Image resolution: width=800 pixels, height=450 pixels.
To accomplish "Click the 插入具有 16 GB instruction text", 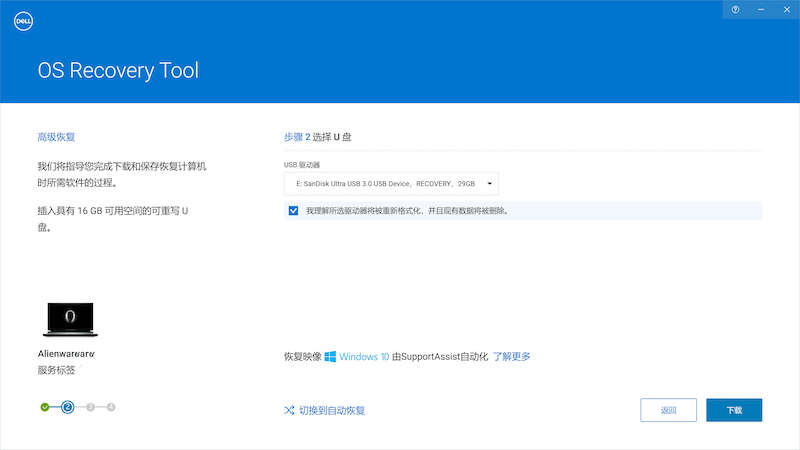I will pos(113,219).
